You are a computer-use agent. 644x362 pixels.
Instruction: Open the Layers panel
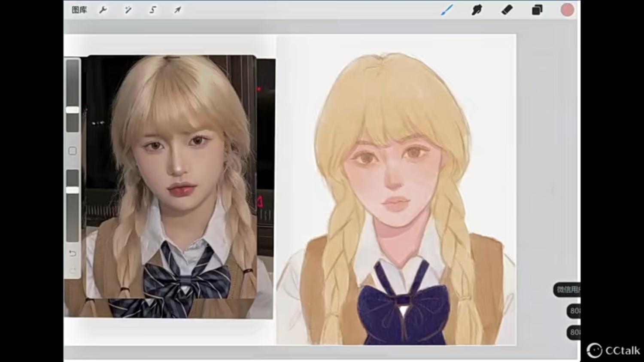537,10
